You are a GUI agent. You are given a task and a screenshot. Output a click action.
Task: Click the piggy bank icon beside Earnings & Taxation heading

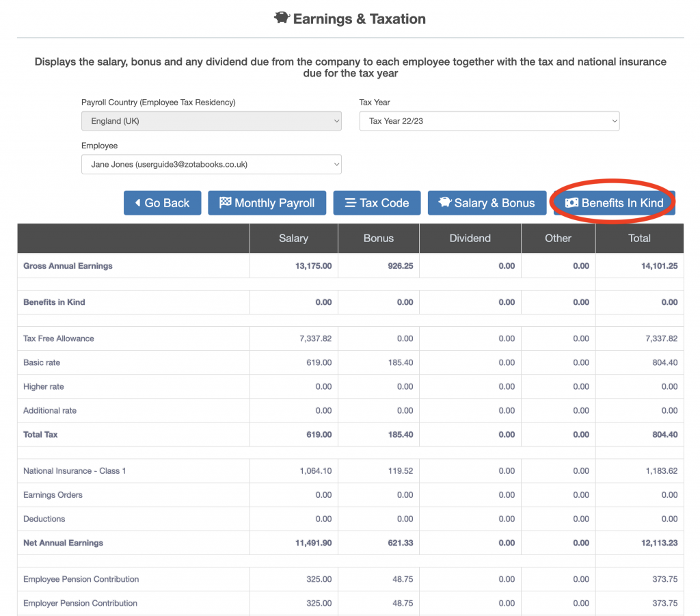click(x=282, y=18)
